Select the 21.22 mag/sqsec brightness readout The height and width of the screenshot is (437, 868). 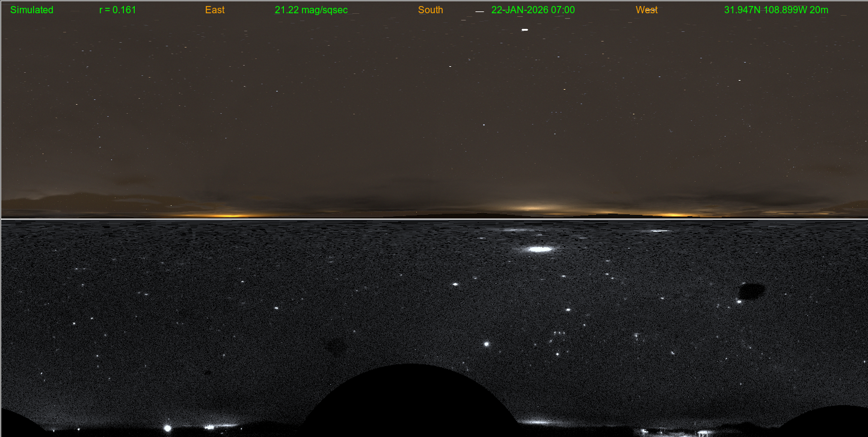click(x=311, y=10)
